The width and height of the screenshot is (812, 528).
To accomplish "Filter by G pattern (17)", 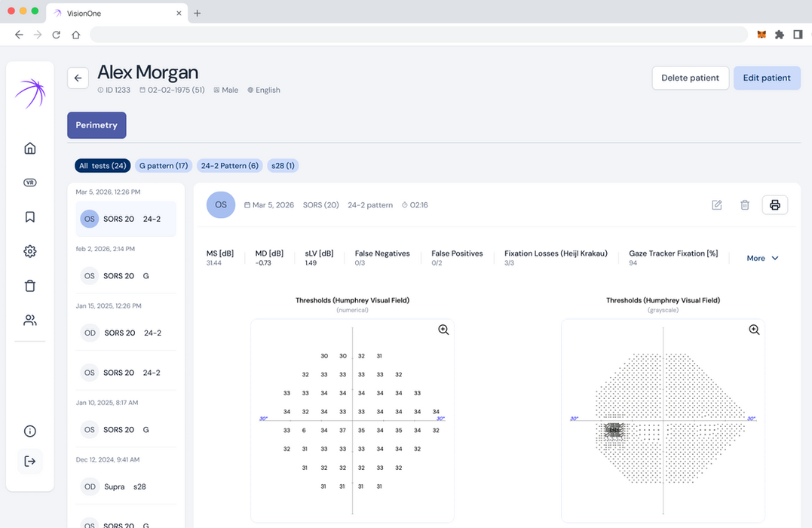I will coord(164,166).
